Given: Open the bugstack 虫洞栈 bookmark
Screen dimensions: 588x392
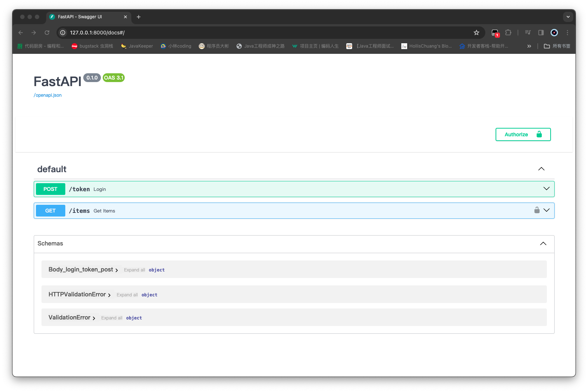Looking at the screenshot, I should [x=92, y=46].
